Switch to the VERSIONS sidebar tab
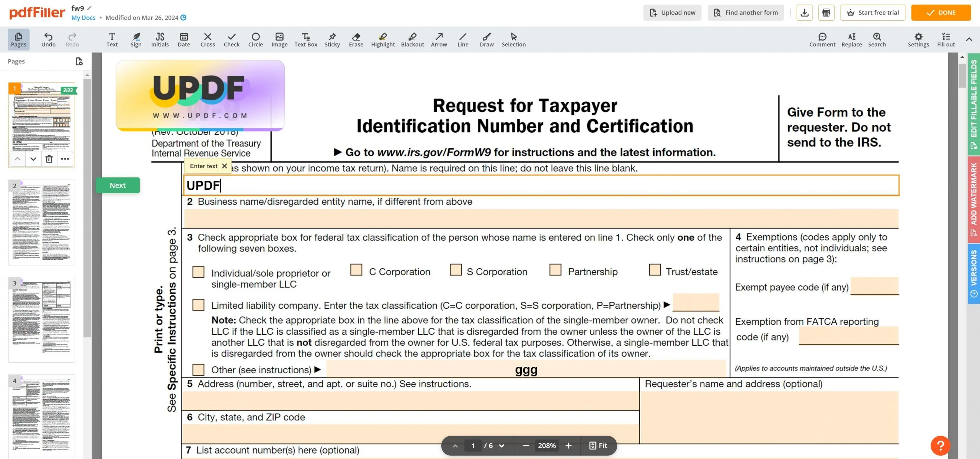Viewport: 980px width, 459px height. pyautogui.click(x=973, y=268)
